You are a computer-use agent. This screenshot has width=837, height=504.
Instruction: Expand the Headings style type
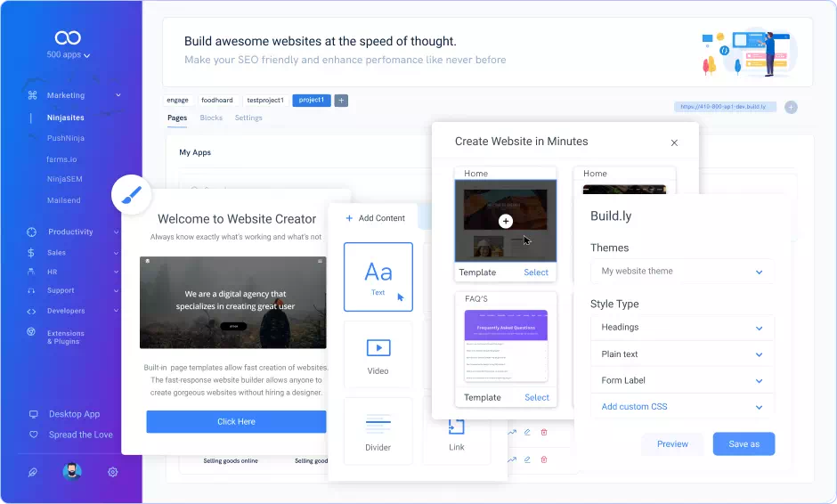pyautogui.click(x=681, y=328)
